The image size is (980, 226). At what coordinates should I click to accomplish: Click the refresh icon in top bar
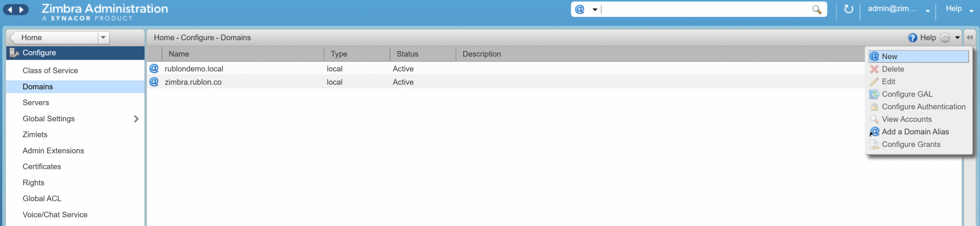(x=848, y=9)
